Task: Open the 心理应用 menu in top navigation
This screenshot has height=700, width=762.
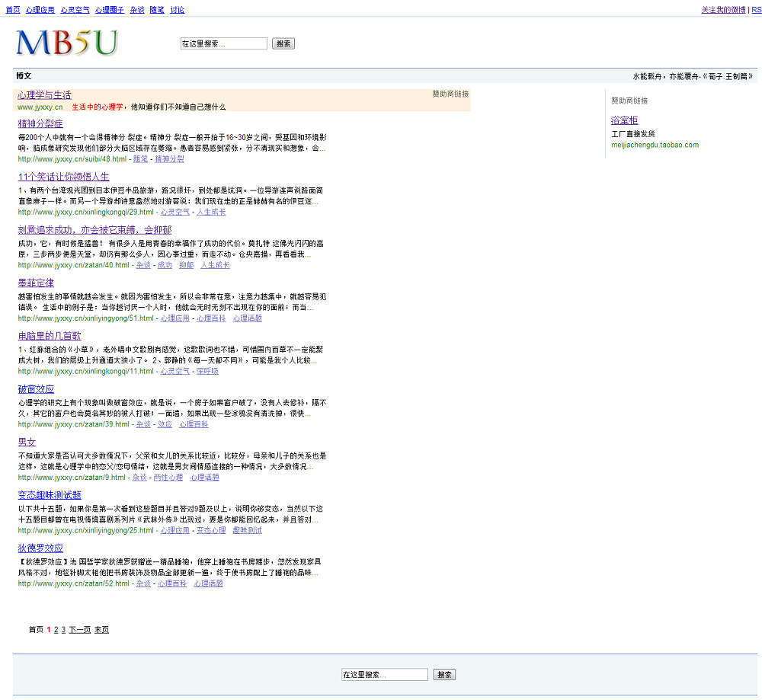Action: 40,10
